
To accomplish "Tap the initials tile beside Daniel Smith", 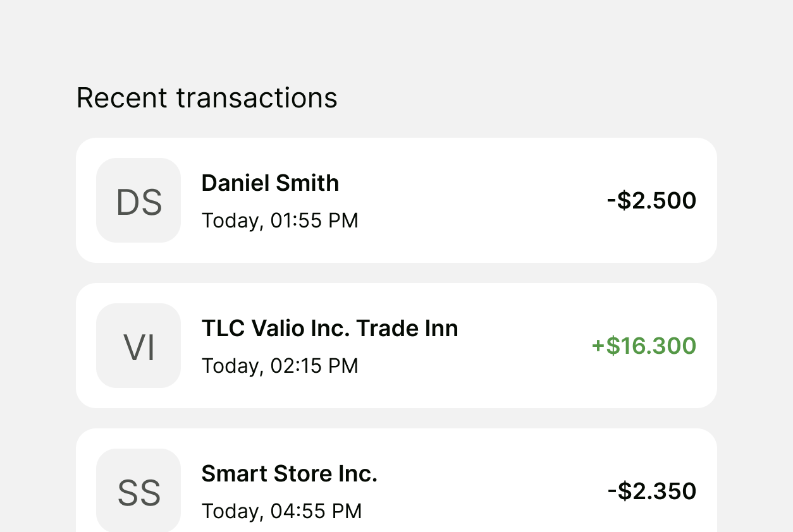I will [138, 200].
